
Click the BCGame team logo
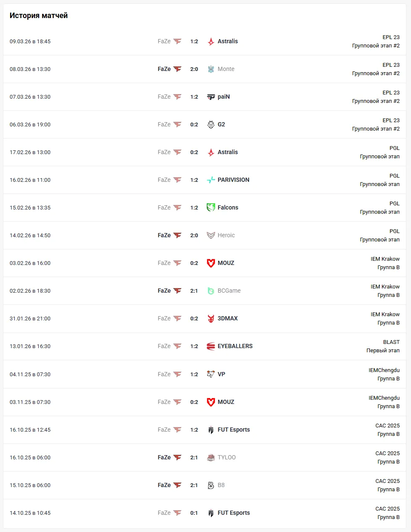tap(211, 291)
